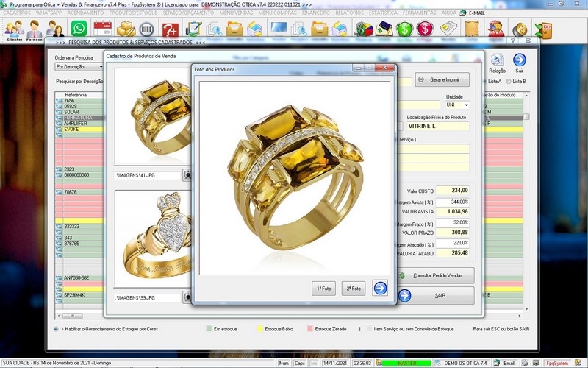The width and height of the screenshot is (588, 368).
Task: Click blue arrow in Foto dos Produtos
Action: [379, 288]
